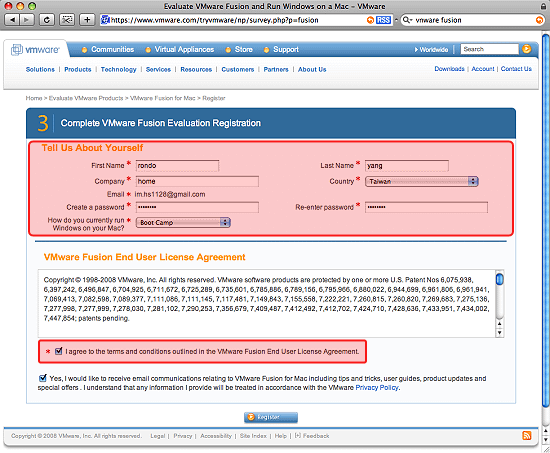Open the Customers menu

(x=238, y=69)
